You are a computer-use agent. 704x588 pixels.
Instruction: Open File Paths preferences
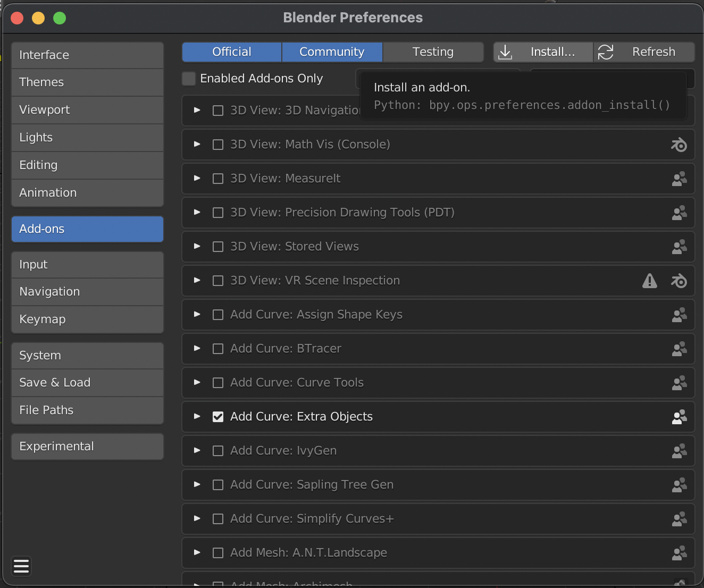tap(87, 410)
